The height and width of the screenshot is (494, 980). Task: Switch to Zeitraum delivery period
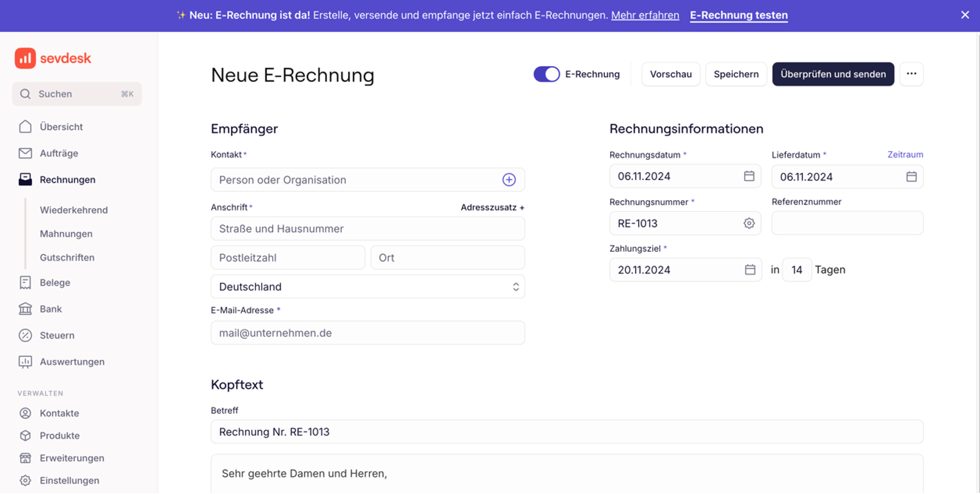905,155
